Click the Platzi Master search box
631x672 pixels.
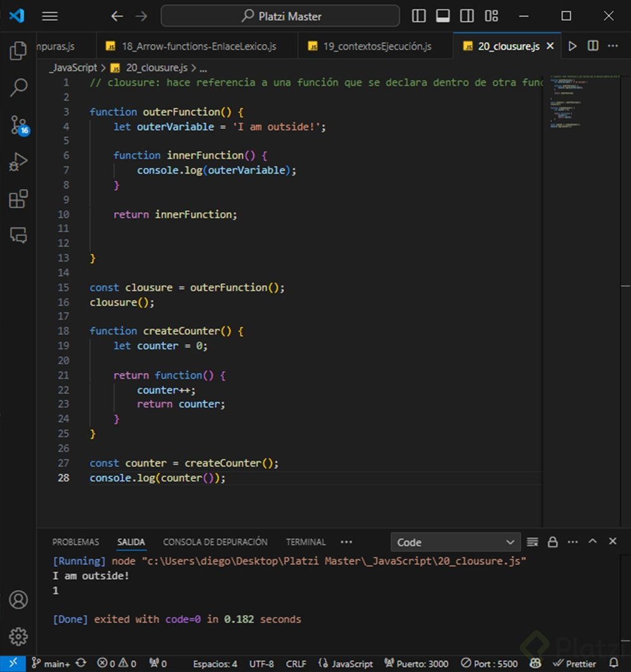[x=280, y=16]
